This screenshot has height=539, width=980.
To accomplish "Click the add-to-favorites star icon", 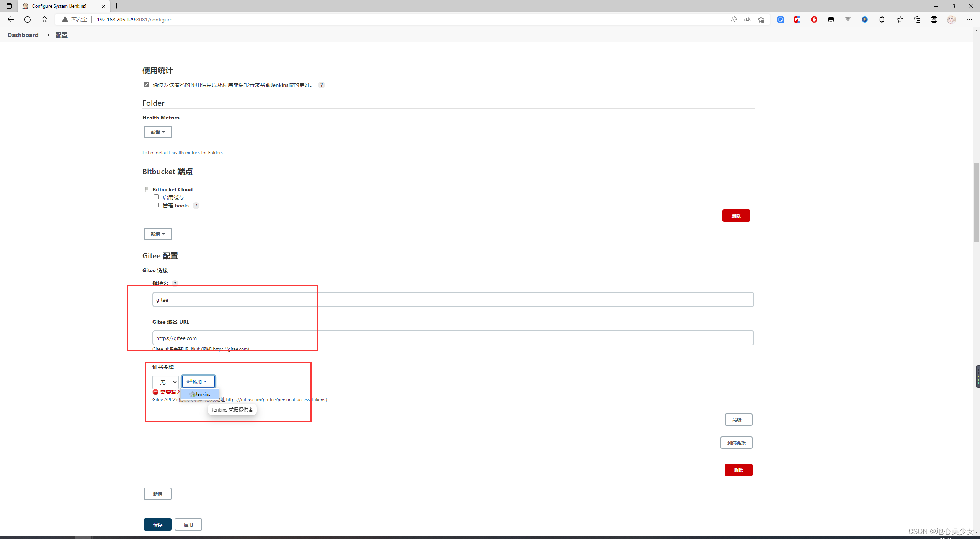I will point(761,20).
